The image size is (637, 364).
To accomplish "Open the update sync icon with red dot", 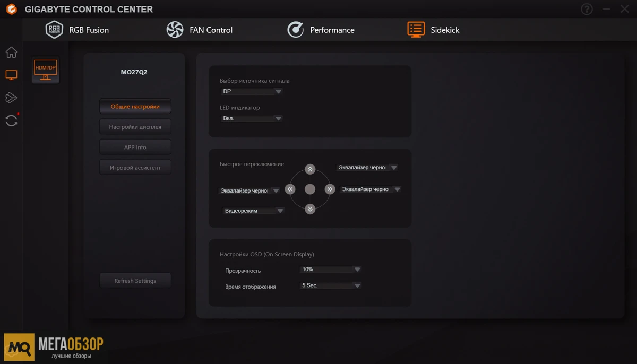I will tap(11, 120).
